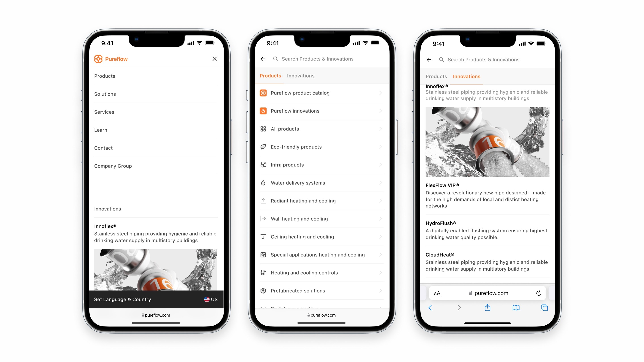Switch to the Innovations tab
The height and width of the screenshot is (362, 644).
(x=301, y=76)
